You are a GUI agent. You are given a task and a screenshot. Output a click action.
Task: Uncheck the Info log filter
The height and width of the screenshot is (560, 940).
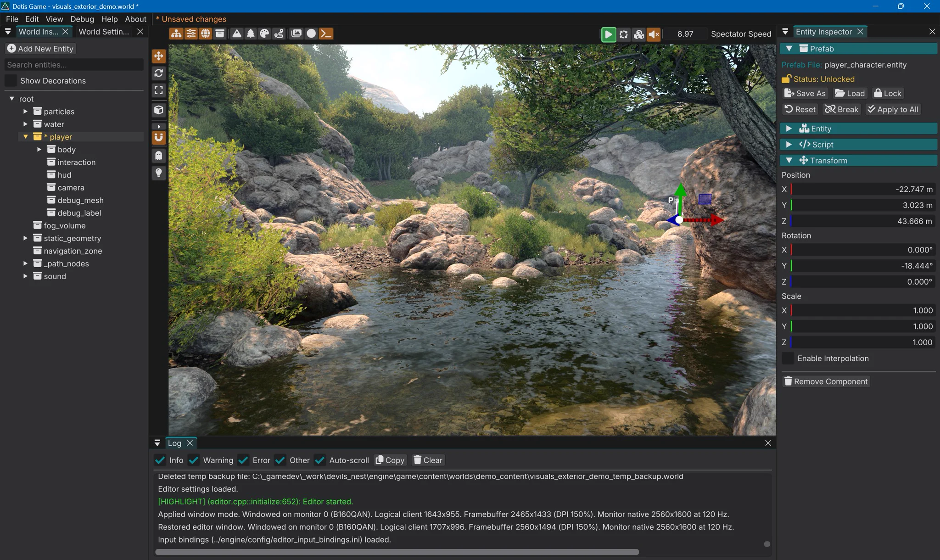[x=160, y=460]
